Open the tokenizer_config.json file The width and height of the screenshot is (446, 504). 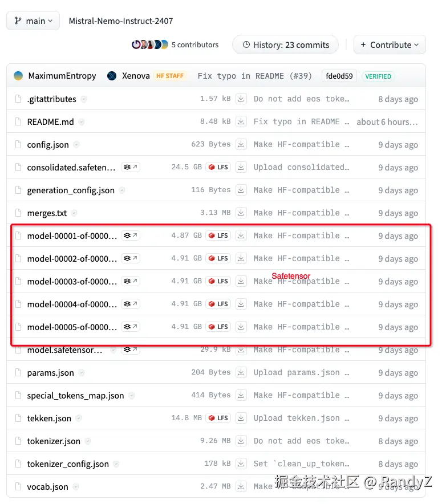(x=68, y=464)
